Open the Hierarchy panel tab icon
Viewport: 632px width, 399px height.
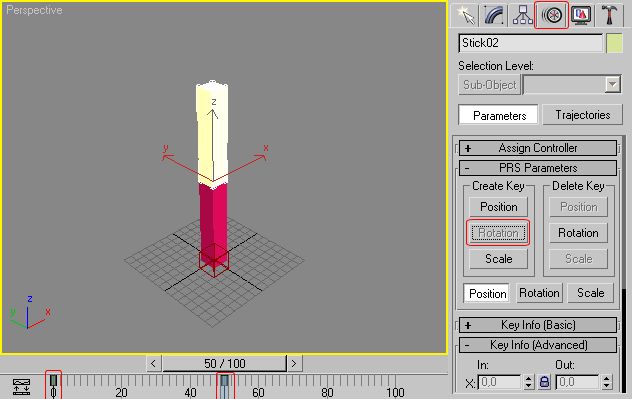(523, 15)
